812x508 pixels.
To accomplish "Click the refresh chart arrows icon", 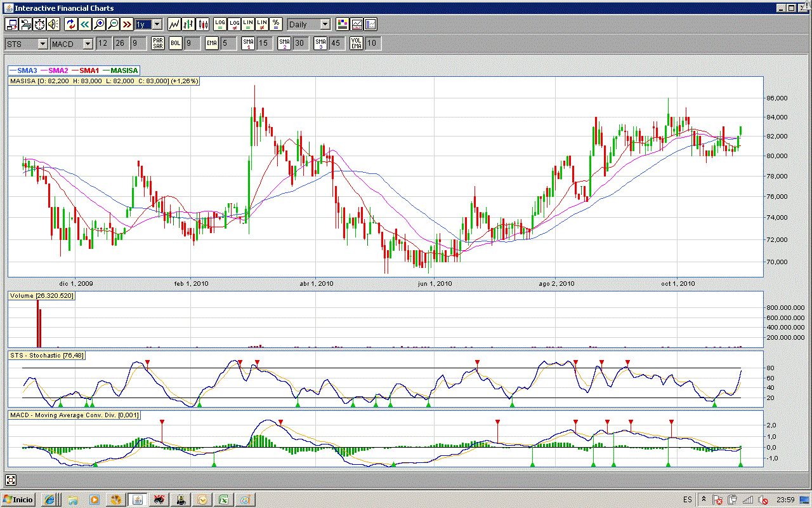I will [71, 24].
